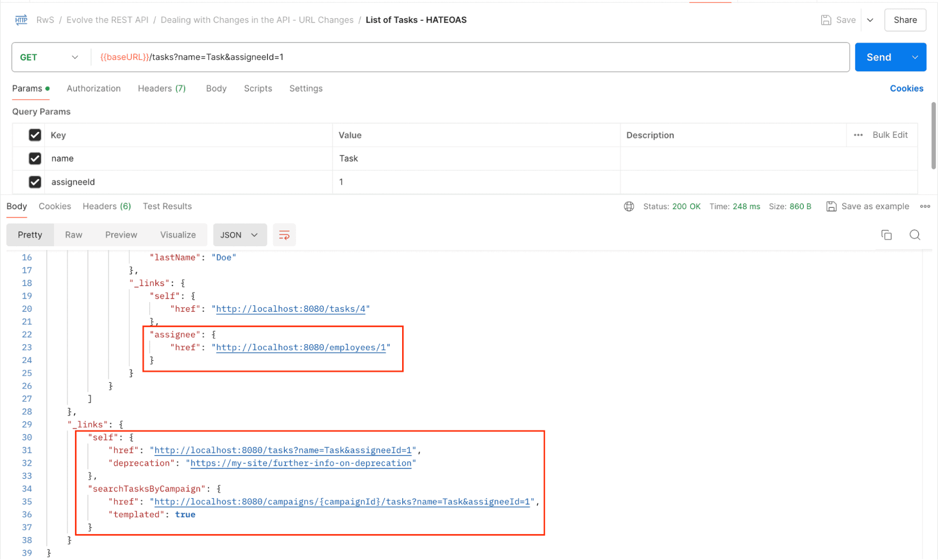The image size is (938, 560).
Task: Click the HTTP request type icon
Action: tap(21, 20)
